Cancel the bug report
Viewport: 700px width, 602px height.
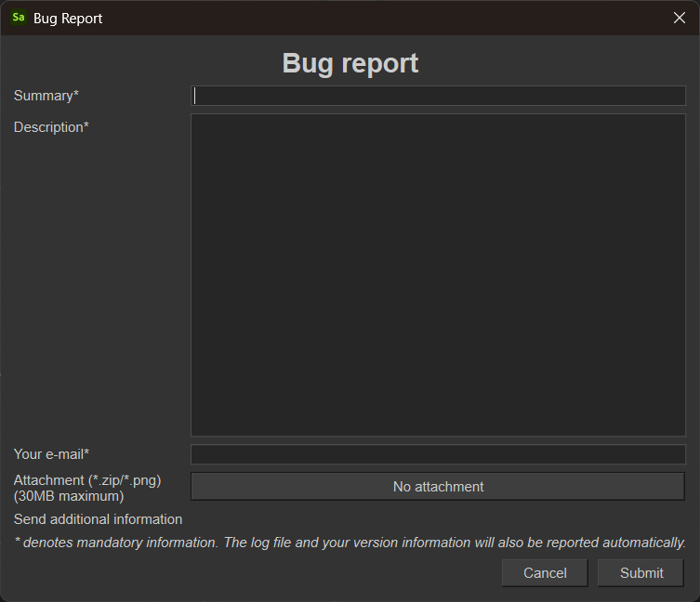click(x=545, y=573)
